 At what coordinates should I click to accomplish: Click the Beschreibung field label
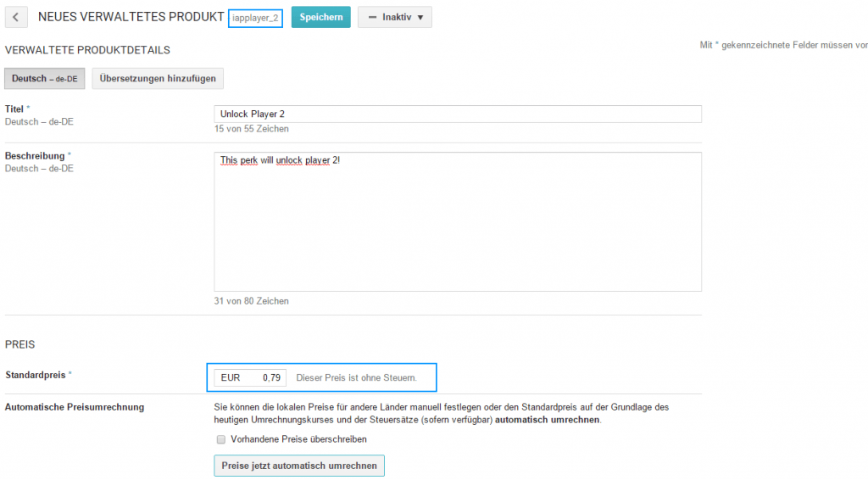pyautogui.click(x=34, y=156)
